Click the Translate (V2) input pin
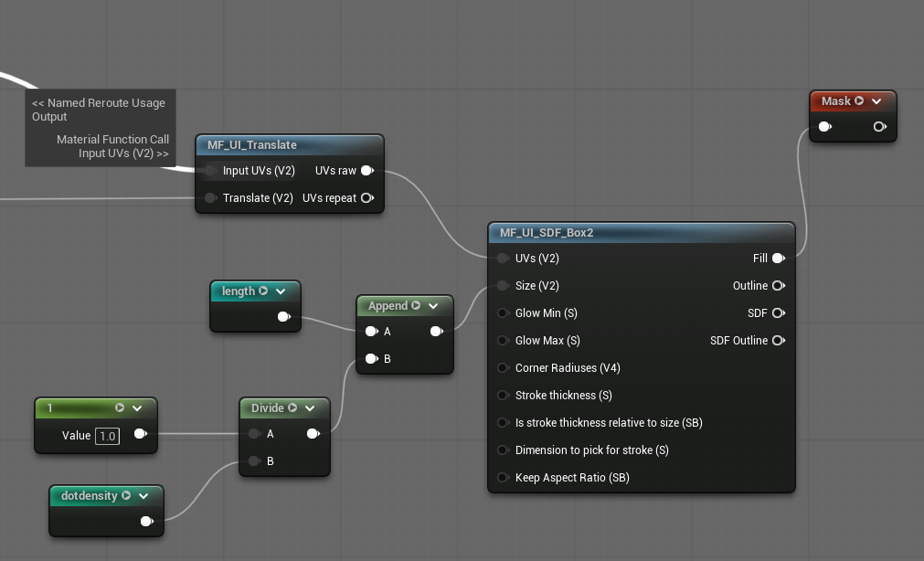This screenshot has width=924, height=561. [210, 198]
